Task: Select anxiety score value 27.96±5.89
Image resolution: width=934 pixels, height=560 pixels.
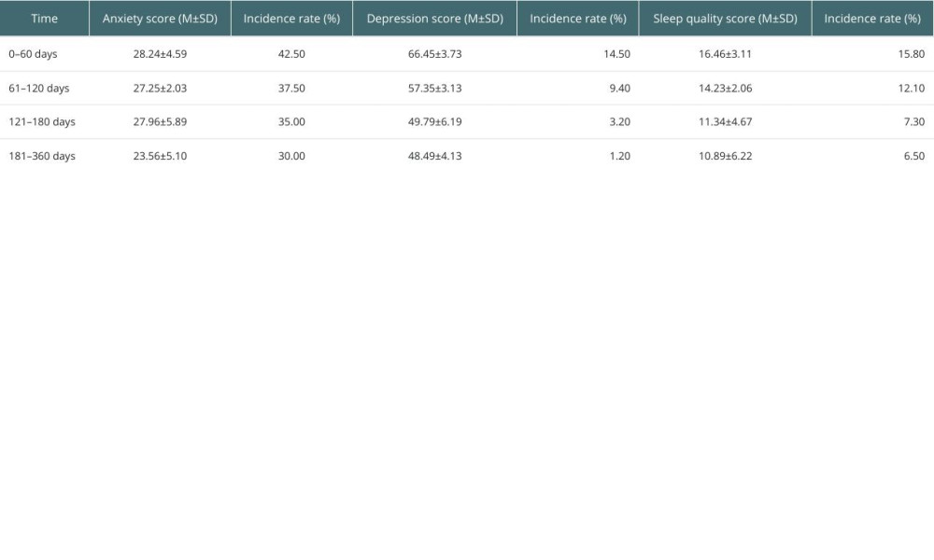Action: pos(160,122)
